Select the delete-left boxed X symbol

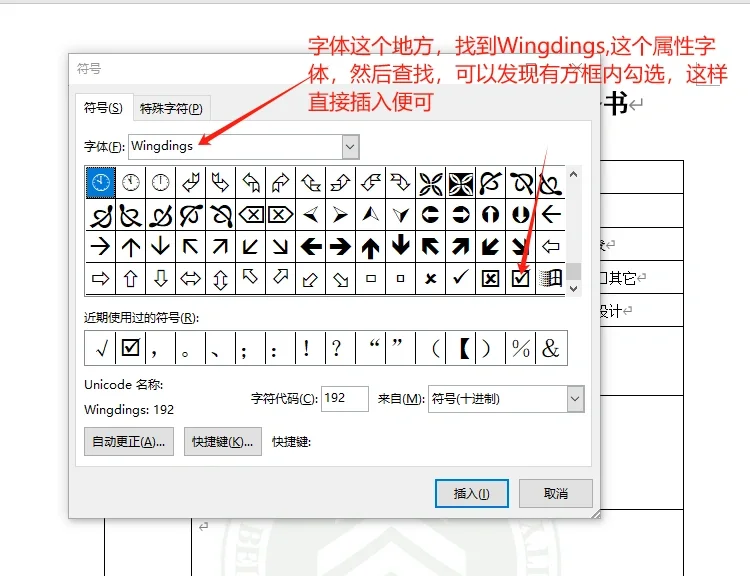click(251, 214)
